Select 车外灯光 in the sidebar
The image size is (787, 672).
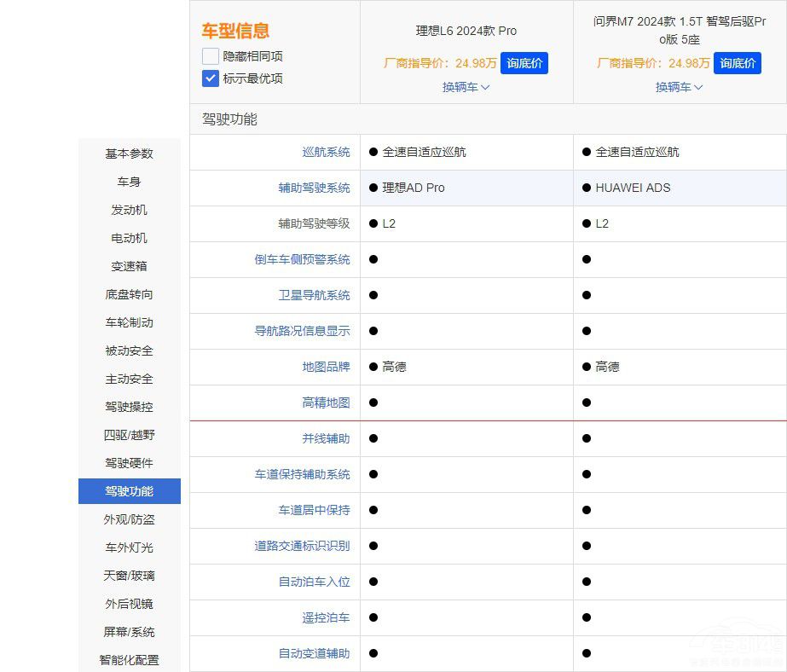click(129, 547)
